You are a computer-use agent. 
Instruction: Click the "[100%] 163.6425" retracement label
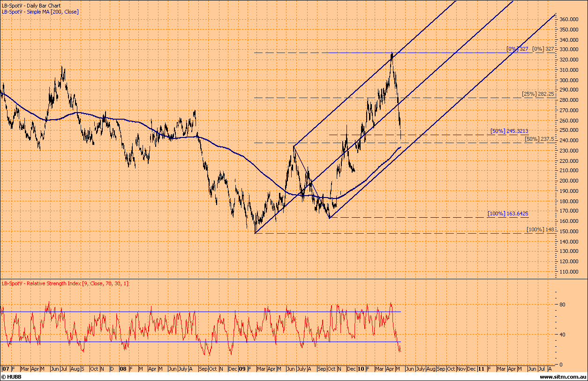[x=508, y=213]
